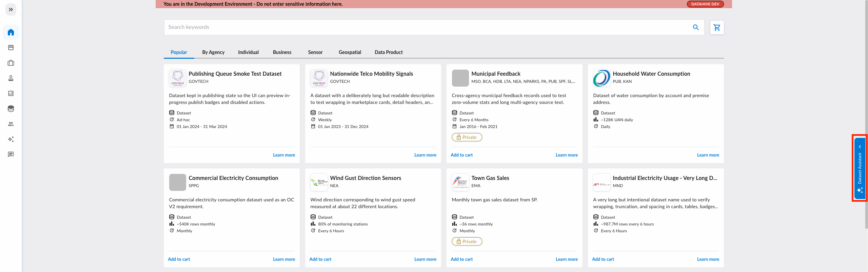The image size is (868, 272).
Task: Open the briefcase icon in sidebar
Action: pyautogui.click(x=11, y=63)
